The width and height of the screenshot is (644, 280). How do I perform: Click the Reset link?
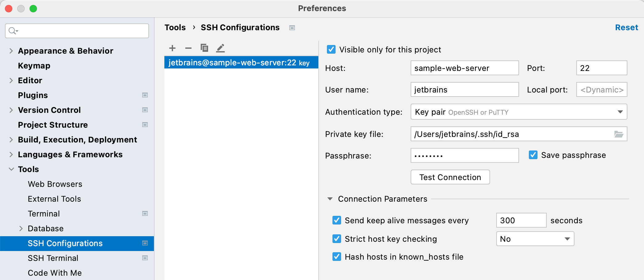(x=626, y=27)
